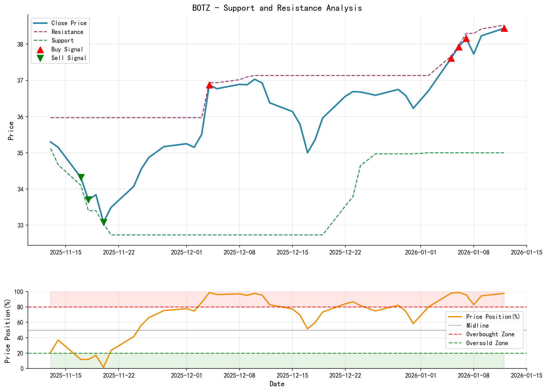The height and width of the screenshot is (392, 547).
Task: Click the green dashed Support line legend icon
Action: (40, 40)
